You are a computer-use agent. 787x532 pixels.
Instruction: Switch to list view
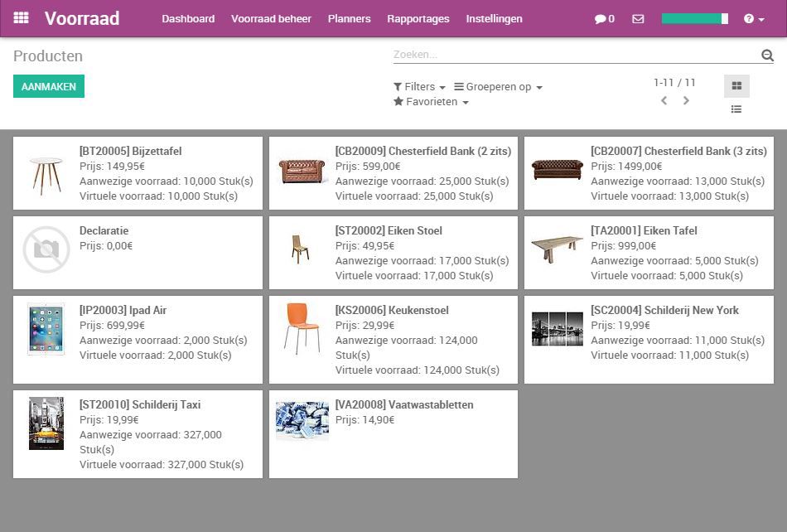736,109
